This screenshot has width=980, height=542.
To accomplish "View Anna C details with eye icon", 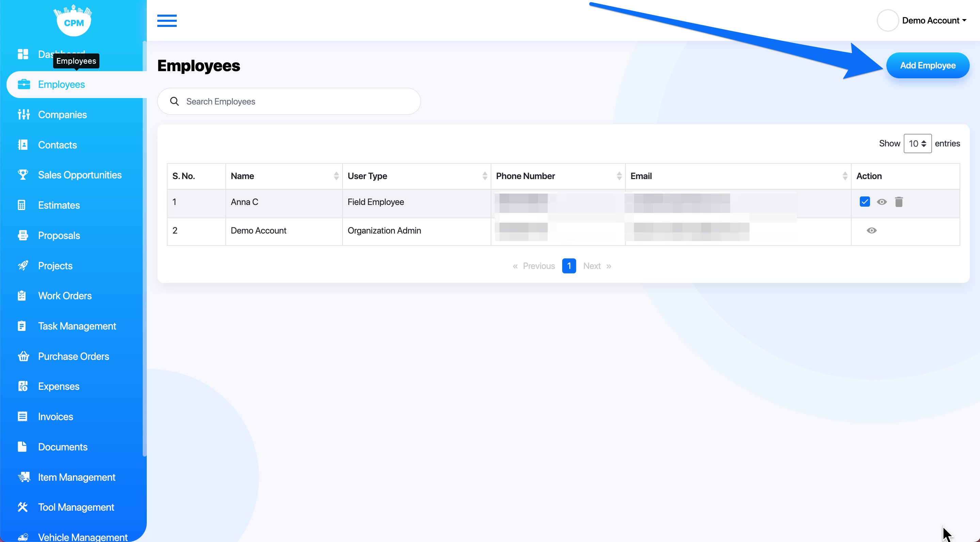I will click(882, 202).
